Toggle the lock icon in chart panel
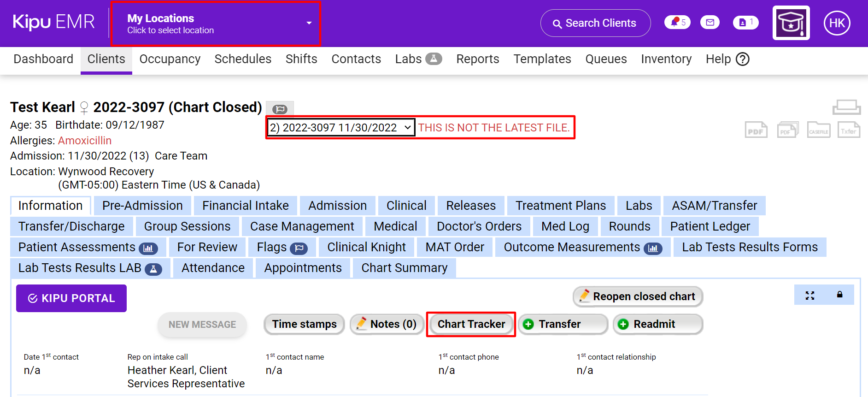 (839, 295)
